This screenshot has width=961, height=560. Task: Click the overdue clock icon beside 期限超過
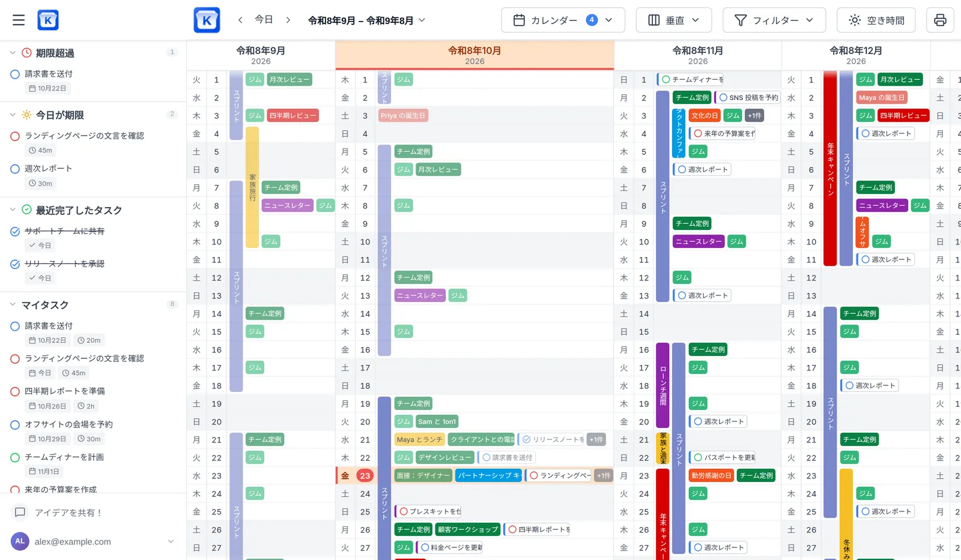coord(26,53)
